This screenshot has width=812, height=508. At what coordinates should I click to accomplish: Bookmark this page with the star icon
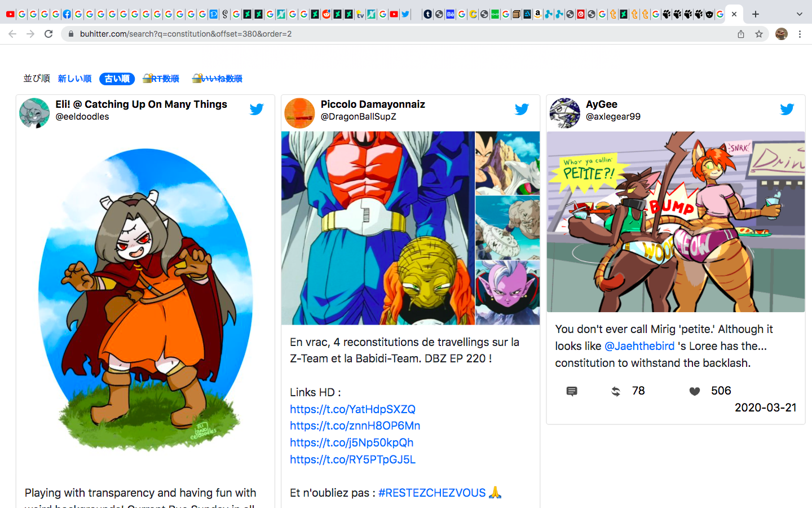click(759, 34)
